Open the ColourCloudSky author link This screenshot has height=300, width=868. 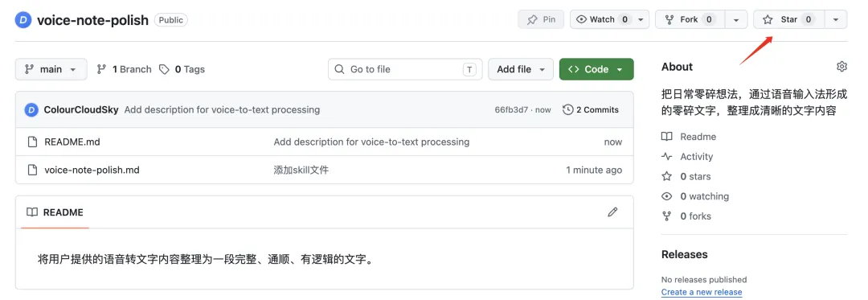coord(81,109)
